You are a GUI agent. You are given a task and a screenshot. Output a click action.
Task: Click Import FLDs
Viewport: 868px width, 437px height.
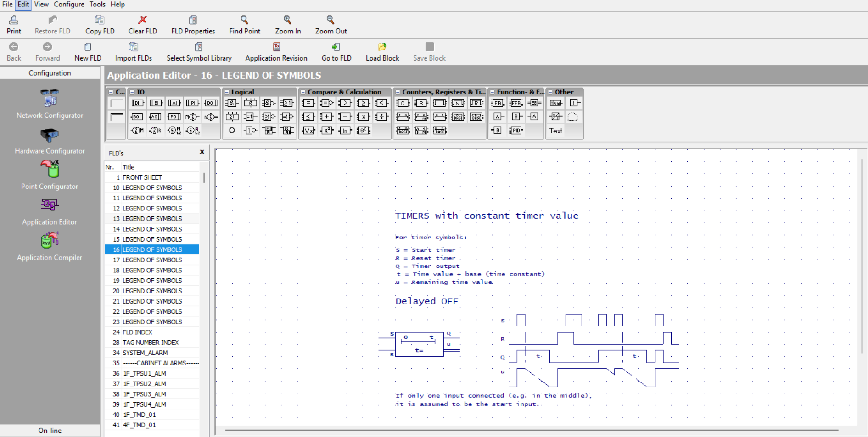coord(133,52)
